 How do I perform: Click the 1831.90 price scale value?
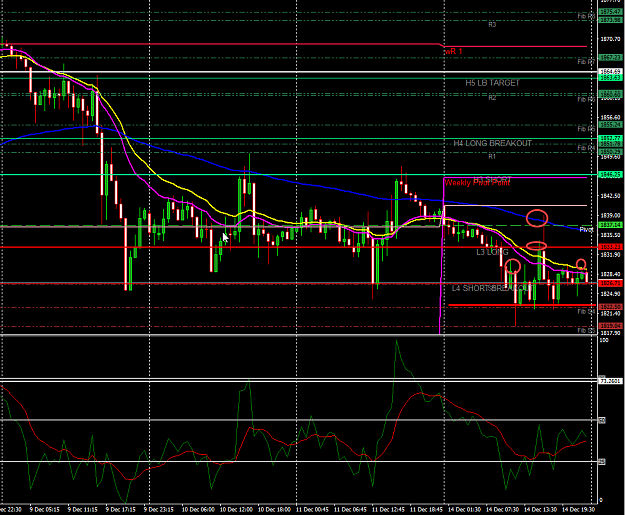point(610,254)
